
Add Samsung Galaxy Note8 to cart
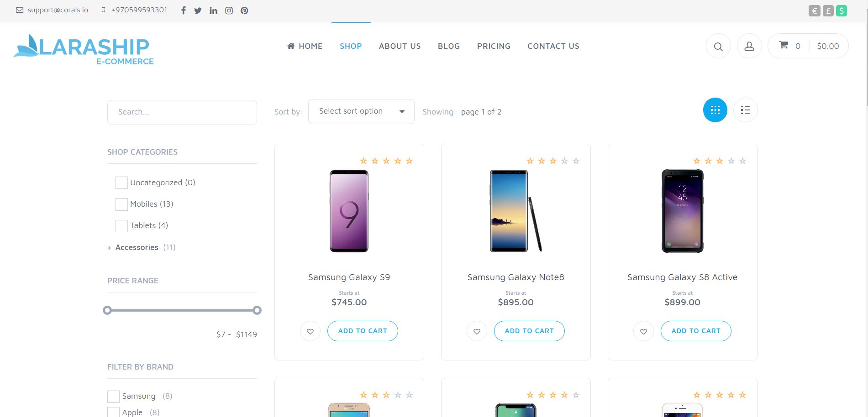click(529, 331)
